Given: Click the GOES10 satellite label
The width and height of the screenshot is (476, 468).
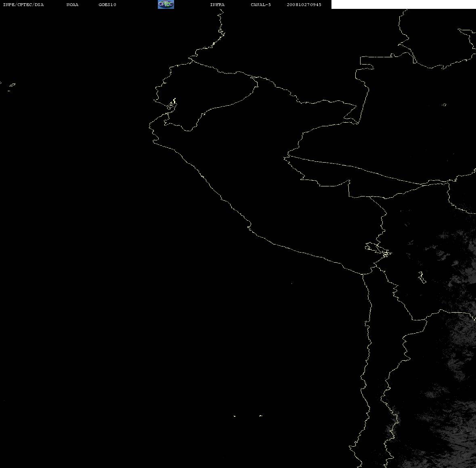Looking at the screenshot, I should pos(107,4).
